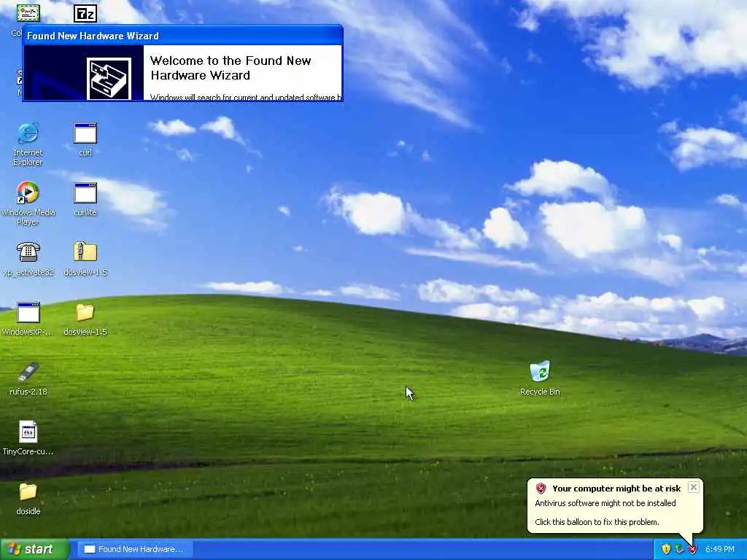Click the shield icon inside the warning balloon
Viewport: 747px width, 560px height.
tap(541, 488)
